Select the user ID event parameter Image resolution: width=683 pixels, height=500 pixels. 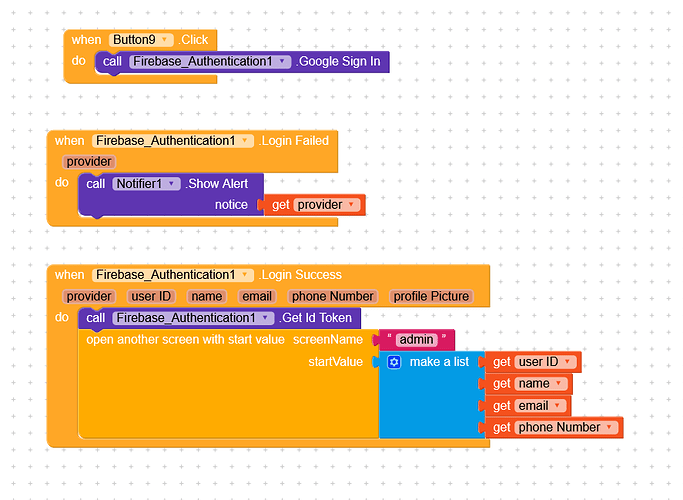point(151,297)
